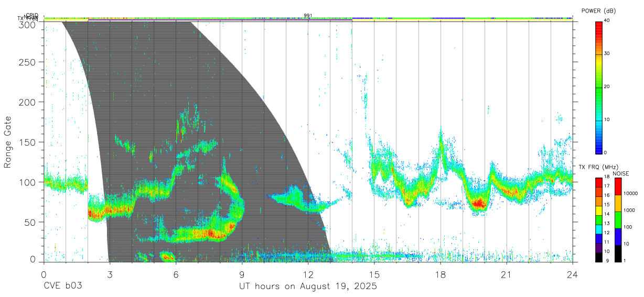Image resolution: width=644 pixels, height=297 pixels.
Task: Select the 200 tick on Range Gate axis
Action: tap(28, 102)
